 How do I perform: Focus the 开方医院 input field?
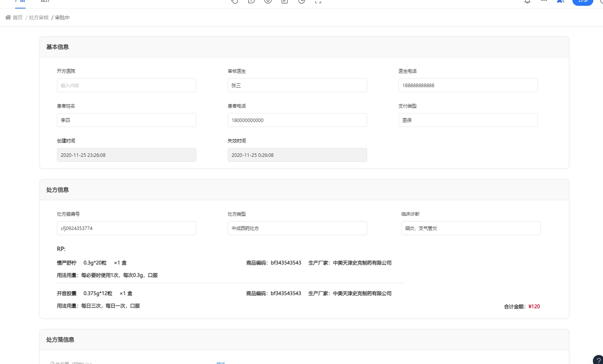tap(127, 85)
